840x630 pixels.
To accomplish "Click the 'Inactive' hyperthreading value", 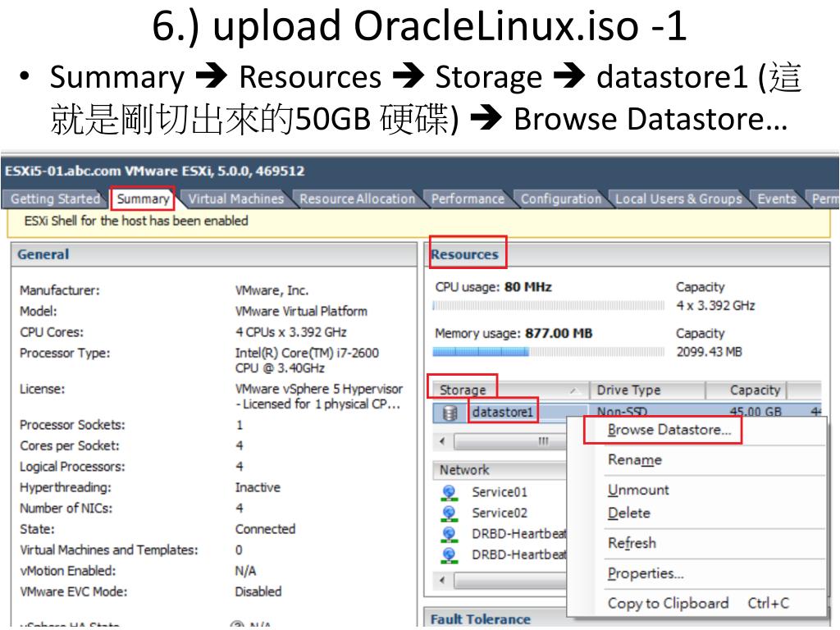I will [258, 487].
